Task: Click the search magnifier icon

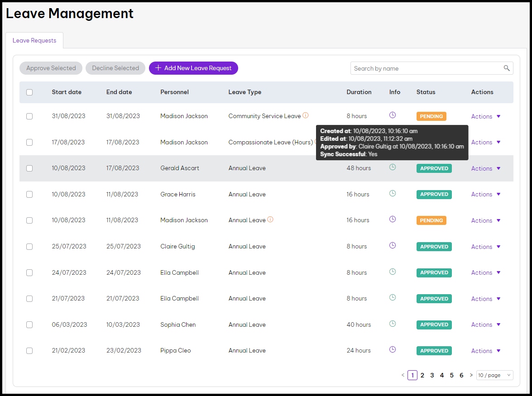Action: tap(507, 68)
